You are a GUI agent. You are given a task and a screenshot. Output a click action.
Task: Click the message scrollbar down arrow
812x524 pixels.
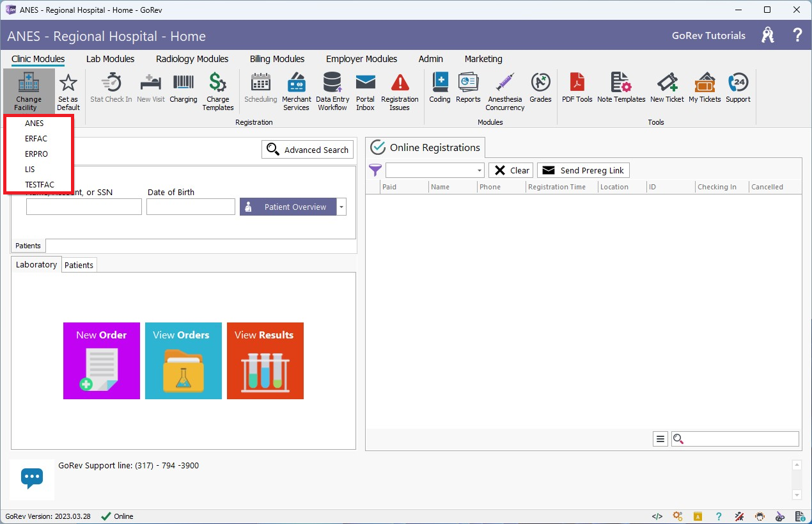point(797,495)
